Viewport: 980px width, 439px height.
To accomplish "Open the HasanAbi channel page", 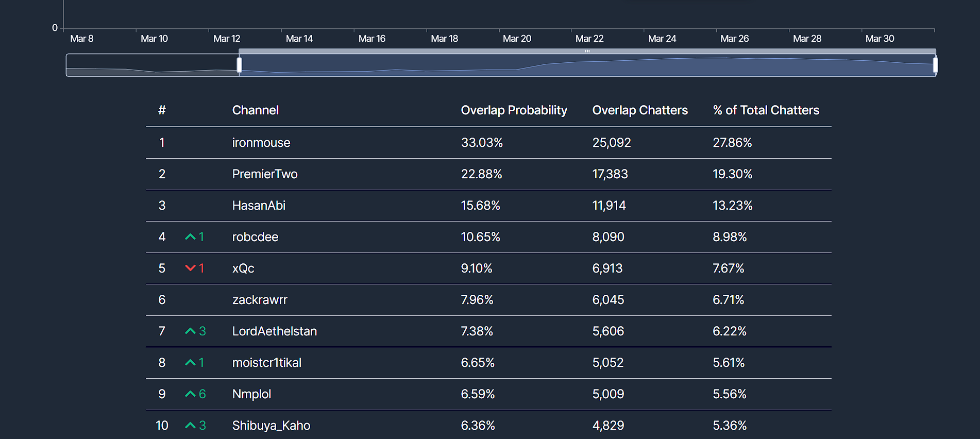I will 259,206.
